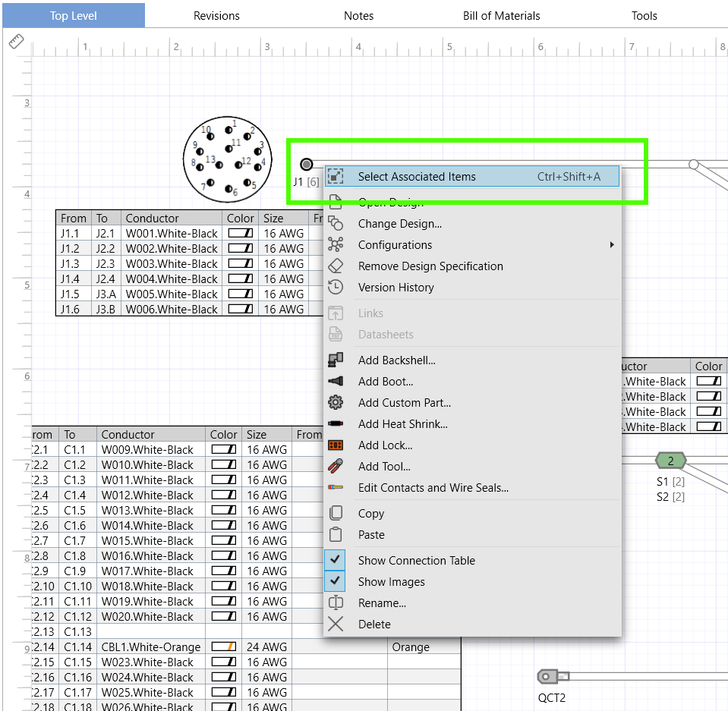Click the orange color swatch for CBL1.White-Orange
The width and height of the screenshot is (728, 711).
click(x=224, y=647)
